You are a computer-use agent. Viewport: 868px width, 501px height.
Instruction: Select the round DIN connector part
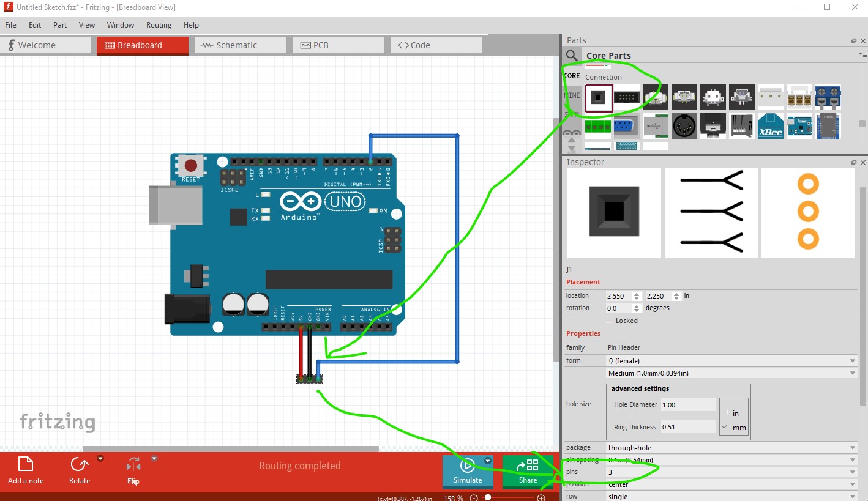tap(684, 126)
